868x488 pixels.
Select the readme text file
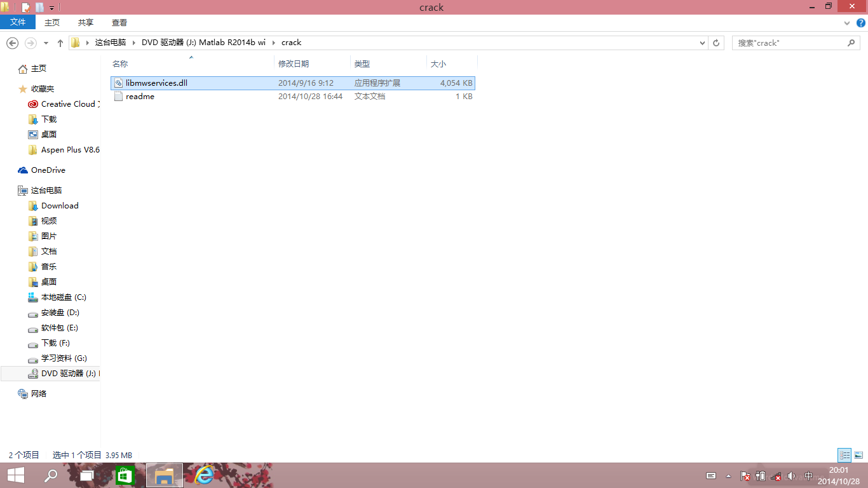coord(292,97)
